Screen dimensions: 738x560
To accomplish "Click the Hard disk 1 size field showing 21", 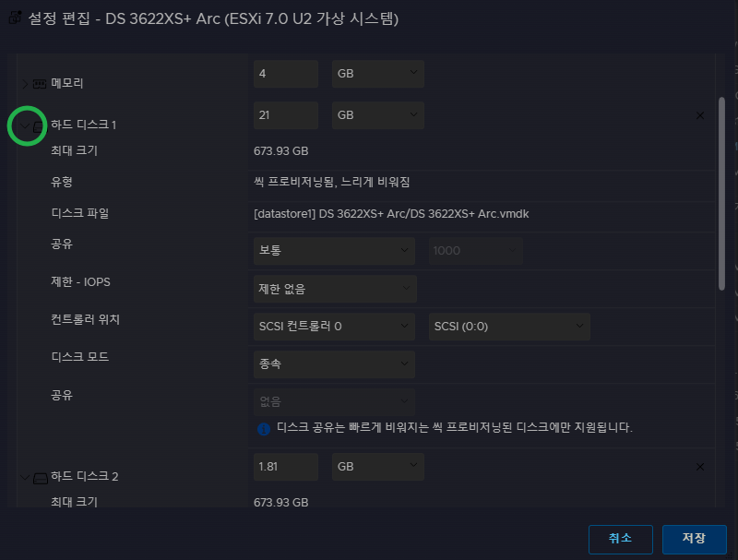I will click(285, 115).
